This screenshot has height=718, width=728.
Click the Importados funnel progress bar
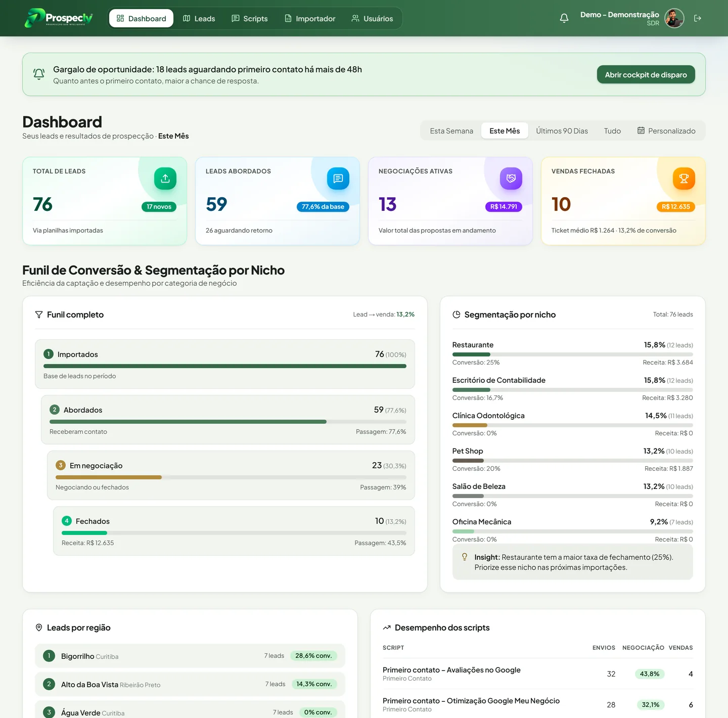point(225,366)
